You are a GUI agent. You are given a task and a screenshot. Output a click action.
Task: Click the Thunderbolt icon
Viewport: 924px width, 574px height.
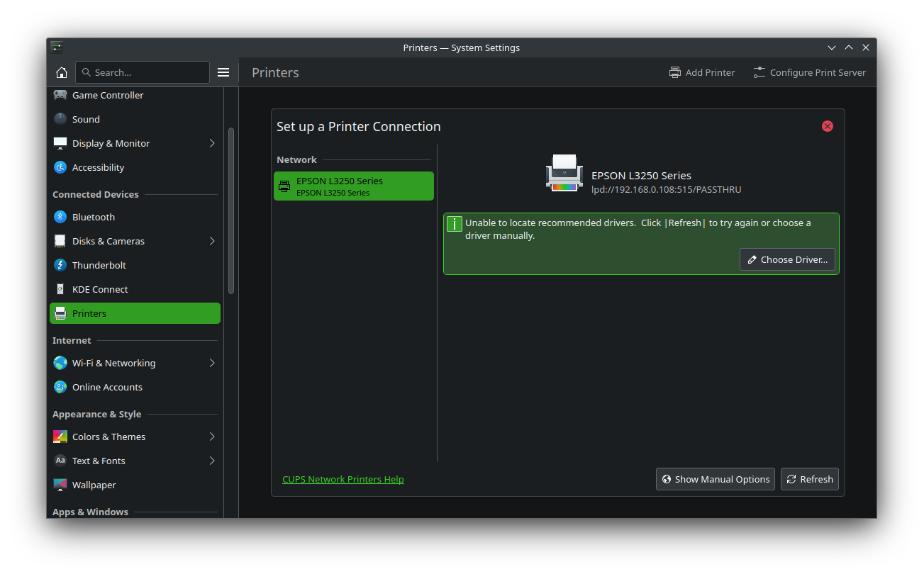pyautogui.click(x=60, y=265)
